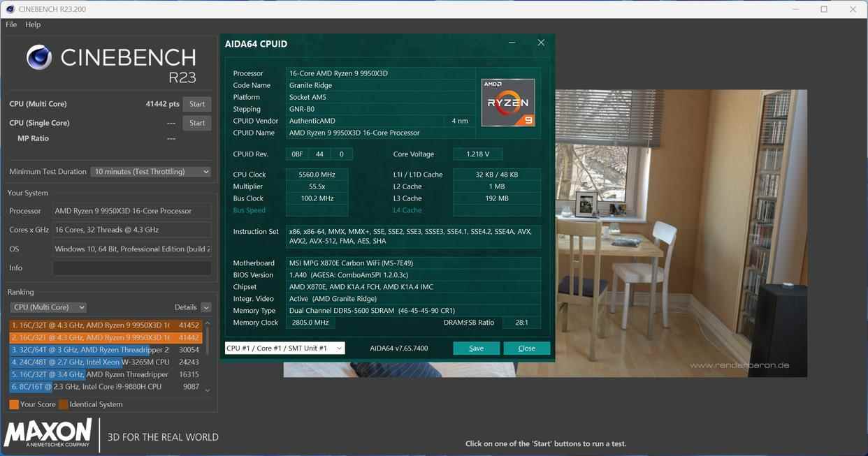Image resolution: width=868 pixels, height=456 pixels.
Task: Start the CPU (Multi Core) test
Action: pyautogui.click(x=197, y=104)
